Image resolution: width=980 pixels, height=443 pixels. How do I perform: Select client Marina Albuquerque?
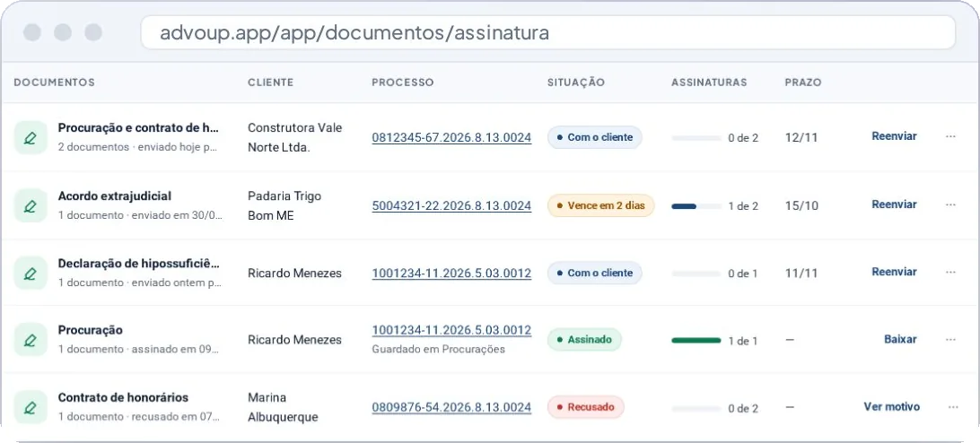pos(283,407)
